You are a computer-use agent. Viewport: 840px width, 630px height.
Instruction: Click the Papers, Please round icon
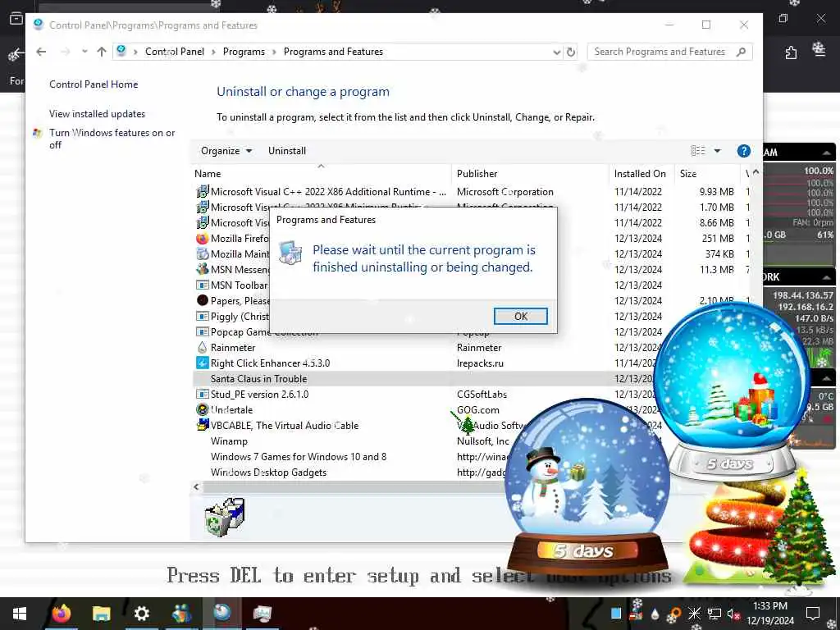point(202,300)
